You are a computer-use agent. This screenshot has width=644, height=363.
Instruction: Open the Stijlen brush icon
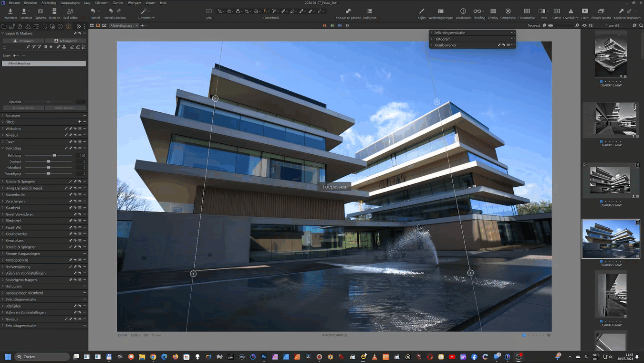422,11
